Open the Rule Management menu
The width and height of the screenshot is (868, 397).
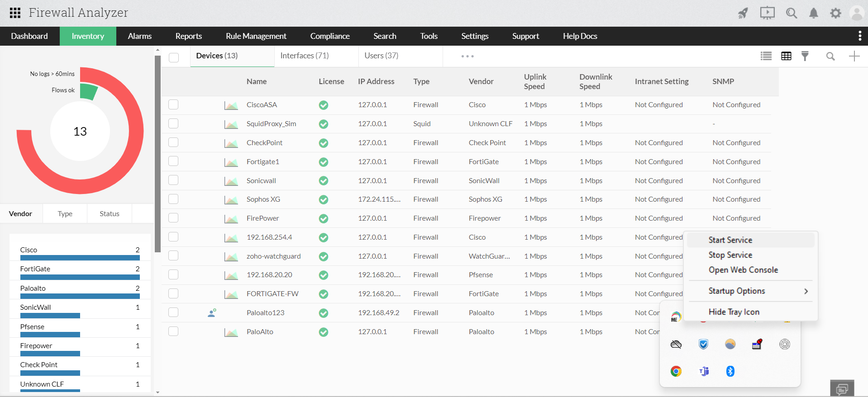256,36
